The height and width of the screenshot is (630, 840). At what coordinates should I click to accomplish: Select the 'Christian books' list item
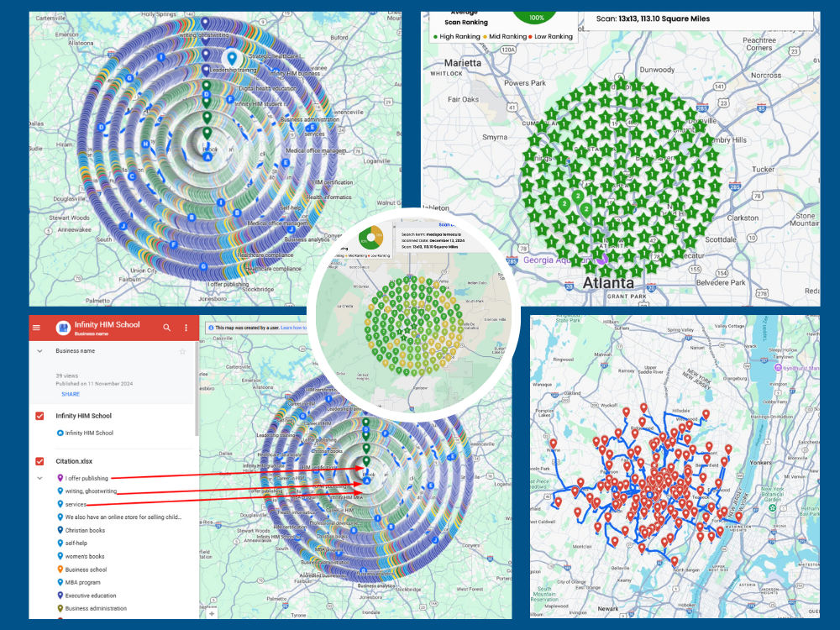pos(85,530)
